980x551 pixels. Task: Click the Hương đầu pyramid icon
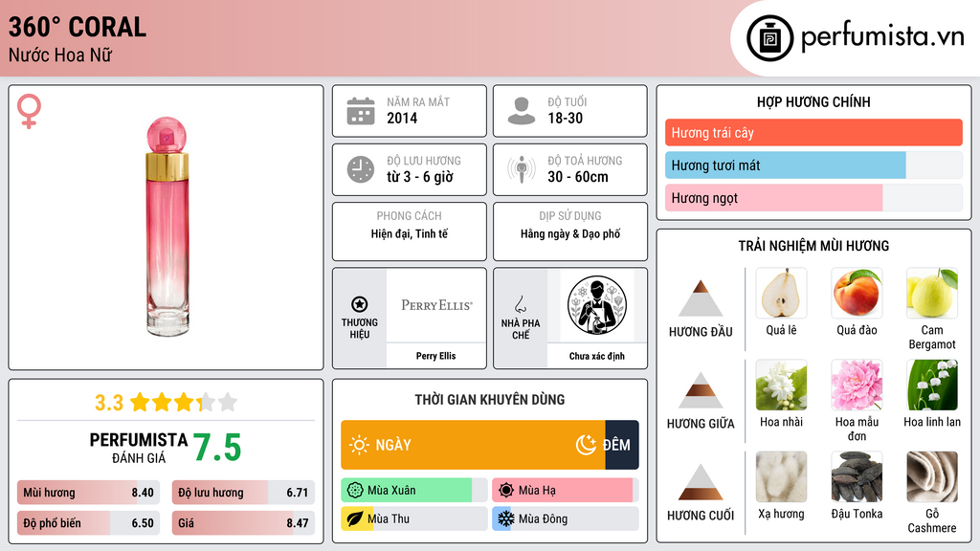coord(701,298)
